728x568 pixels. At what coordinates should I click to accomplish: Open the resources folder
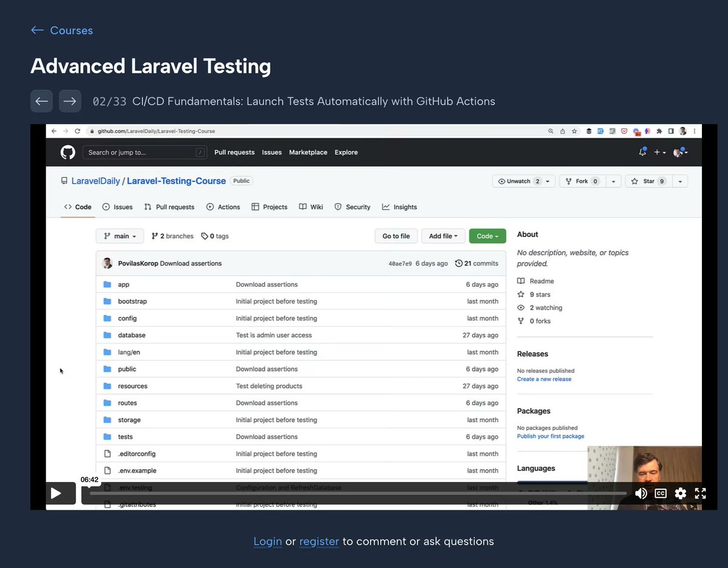pyautogui.click(x=133, y=386)
